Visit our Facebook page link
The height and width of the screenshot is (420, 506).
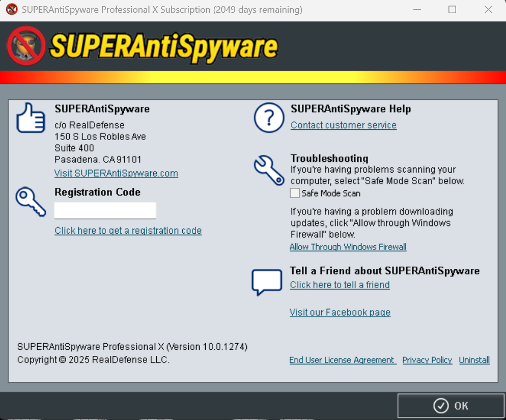click(x=340, y=312)
